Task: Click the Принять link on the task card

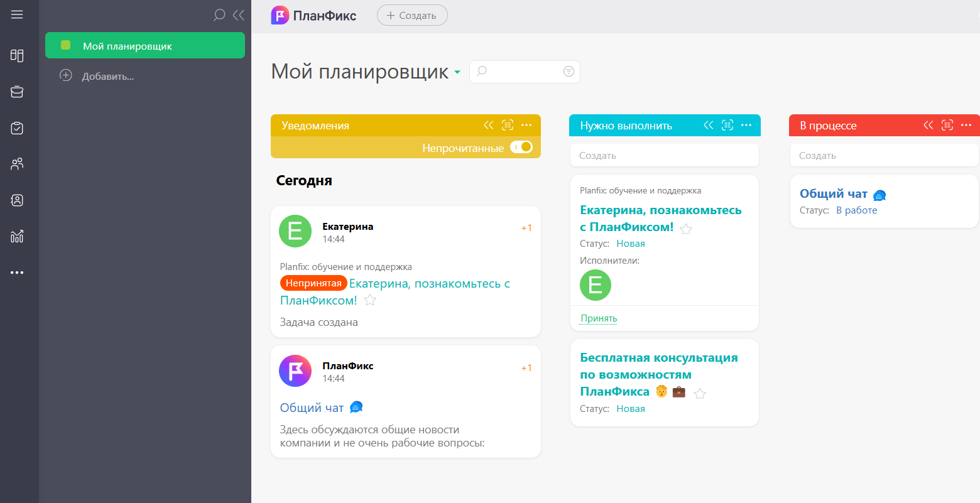Action: (598, 318)
